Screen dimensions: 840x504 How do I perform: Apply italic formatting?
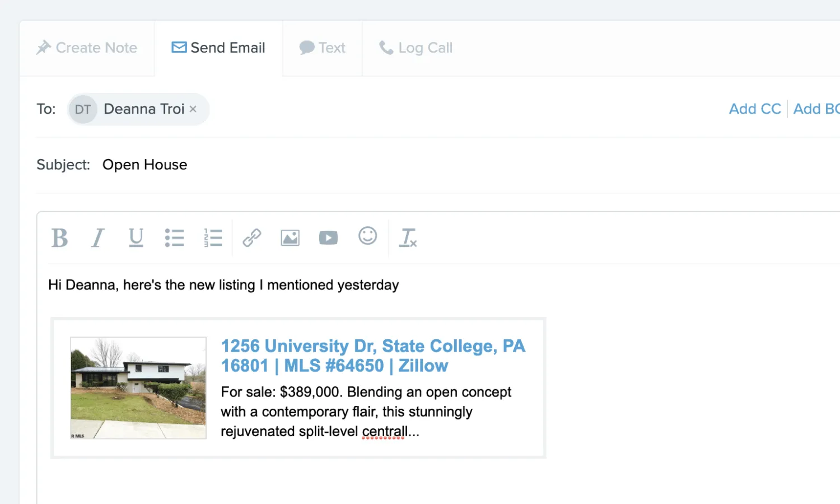pos(97,237)
